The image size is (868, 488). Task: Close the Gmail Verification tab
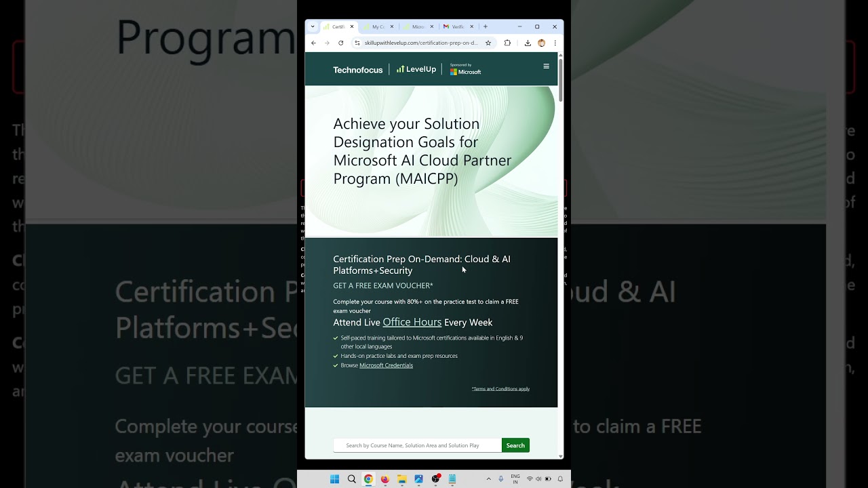point(471,26)
